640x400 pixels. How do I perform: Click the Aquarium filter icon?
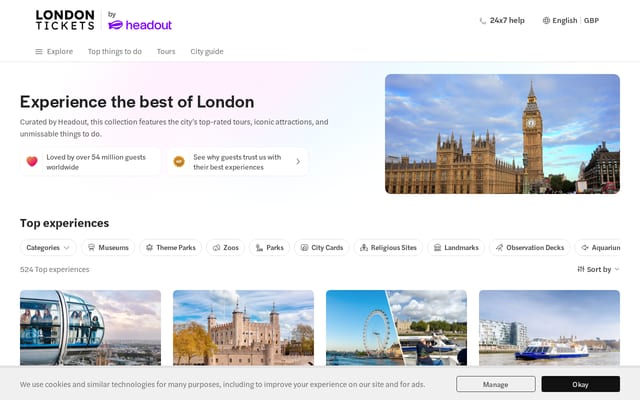pos(584,247)
